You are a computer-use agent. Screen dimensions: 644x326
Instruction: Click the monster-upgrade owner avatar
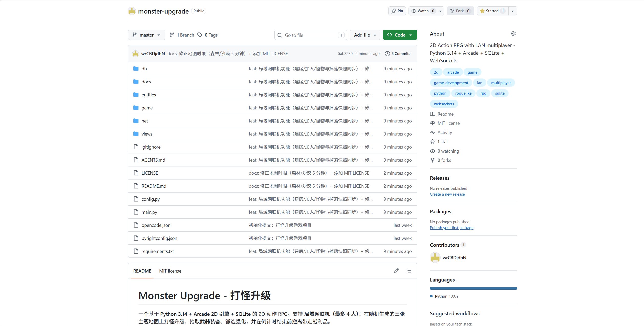click(x=132, y=11)
